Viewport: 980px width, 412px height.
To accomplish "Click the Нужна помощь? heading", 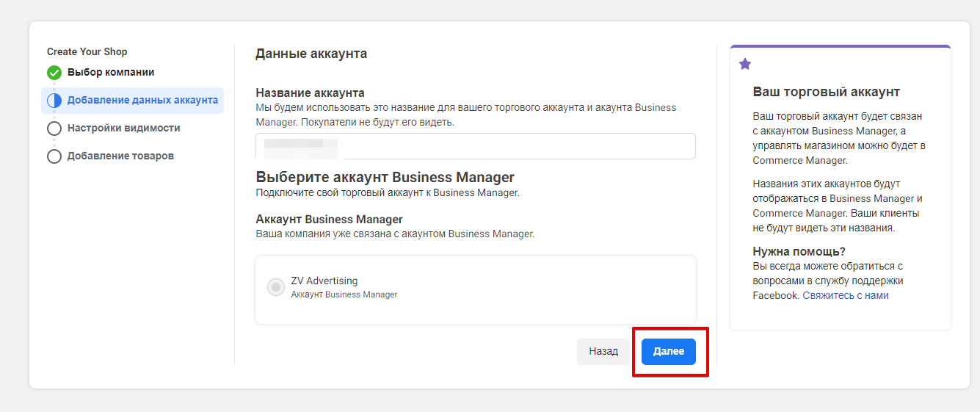I will tap(799, 251).
